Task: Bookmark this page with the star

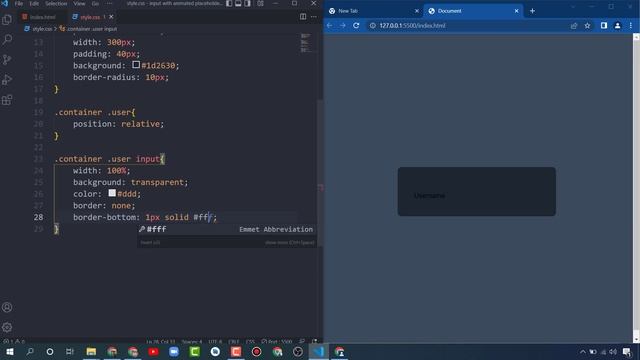Action: pos(587,25)
